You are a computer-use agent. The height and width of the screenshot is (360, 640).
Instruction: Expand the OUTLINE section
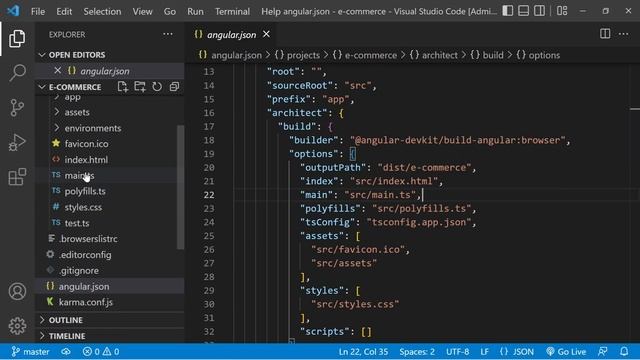tap(110, 320)
